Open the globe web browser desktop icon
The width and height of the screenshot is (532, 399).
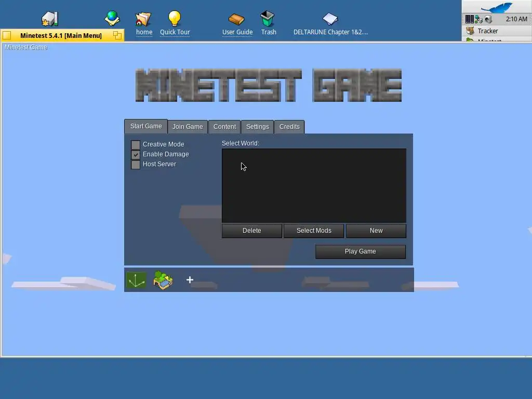112,18
